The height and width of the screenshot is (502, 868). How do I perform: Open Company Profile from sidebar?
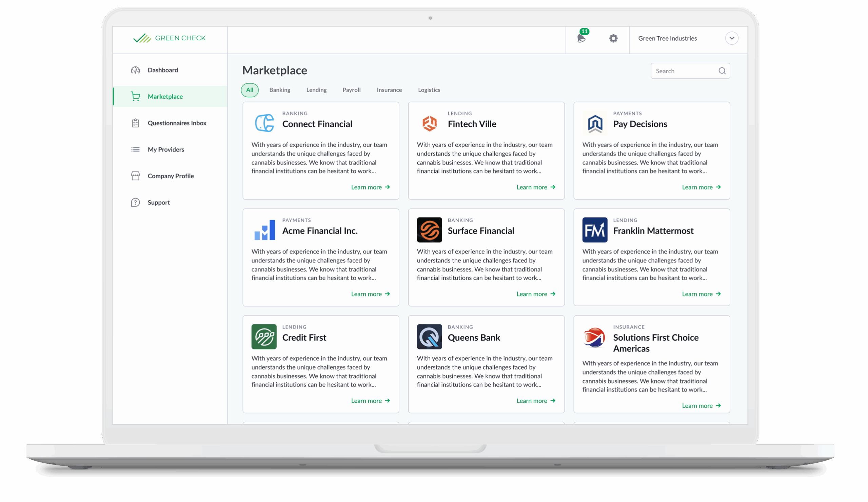[x=171, y=176]
